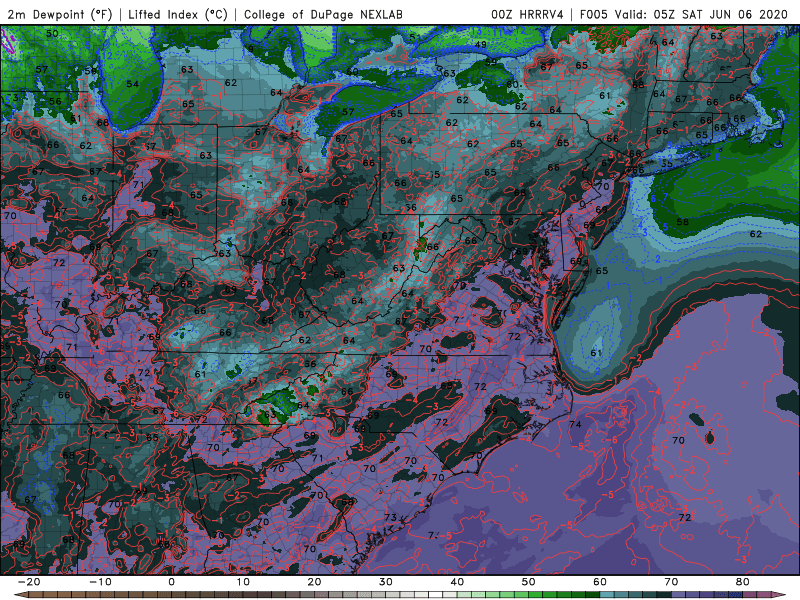Click the -20 label on the color scale

[x=29, y=582]
